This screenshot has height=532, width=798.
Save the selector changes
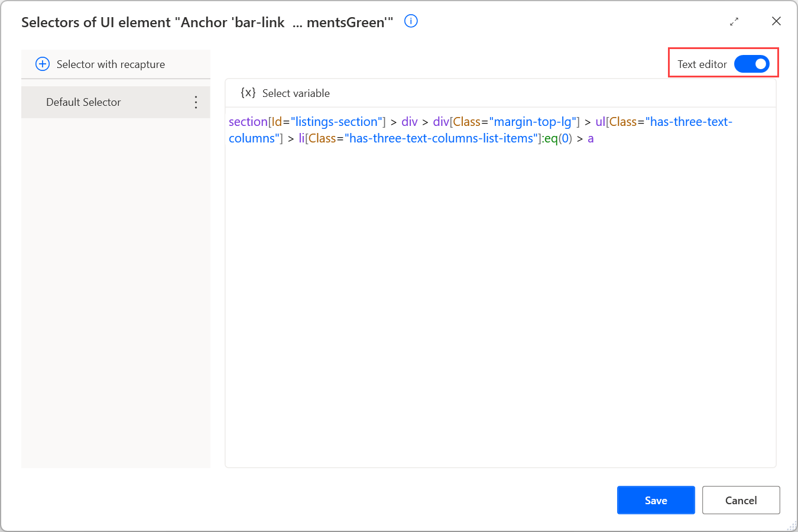656,500
